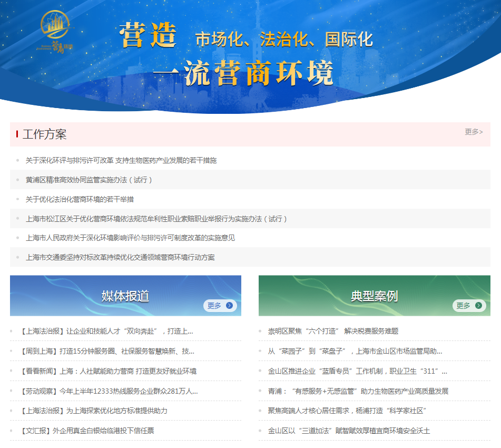
Task: Open 周到上海 15分钟服务圈 news item
Action: coord(107,351)
